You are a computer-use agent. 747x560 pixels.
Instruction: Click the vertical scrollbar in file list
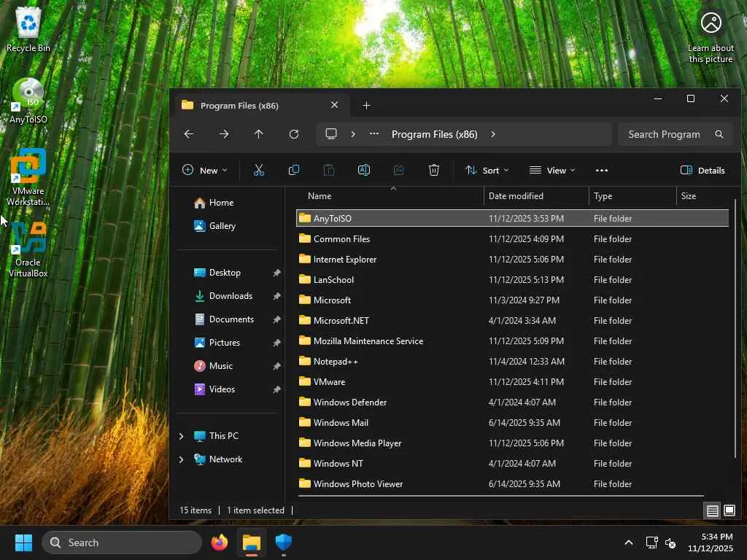click(735, 329)
